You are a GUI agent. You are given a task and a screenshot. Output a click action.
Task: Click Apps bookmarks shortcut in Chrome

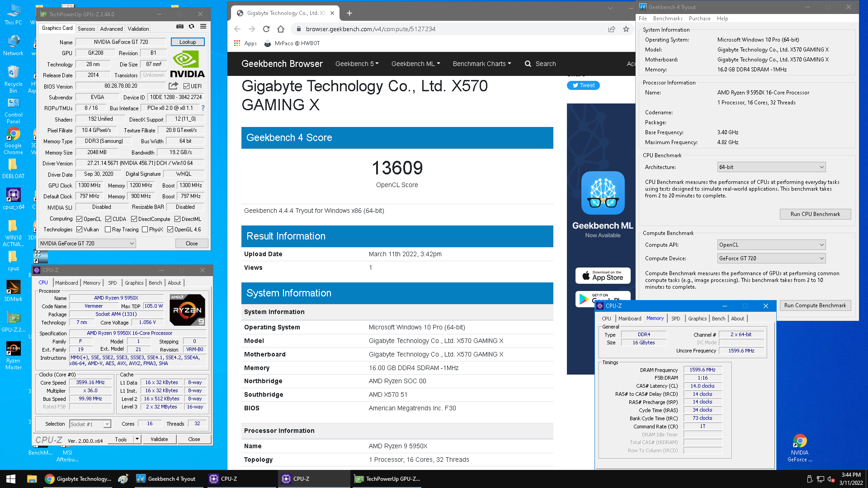coord(245,43)
